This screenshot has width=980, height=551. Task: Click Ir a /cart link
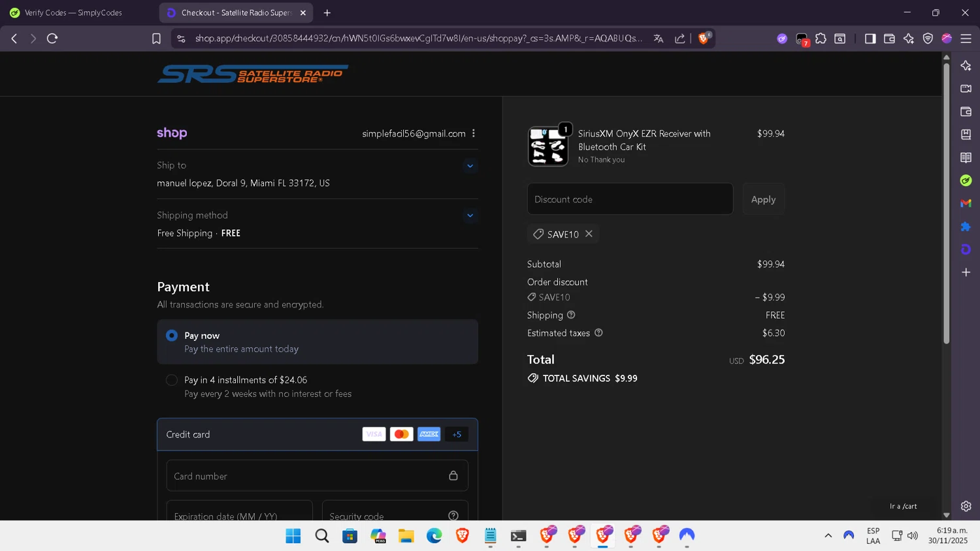[903, 506]
